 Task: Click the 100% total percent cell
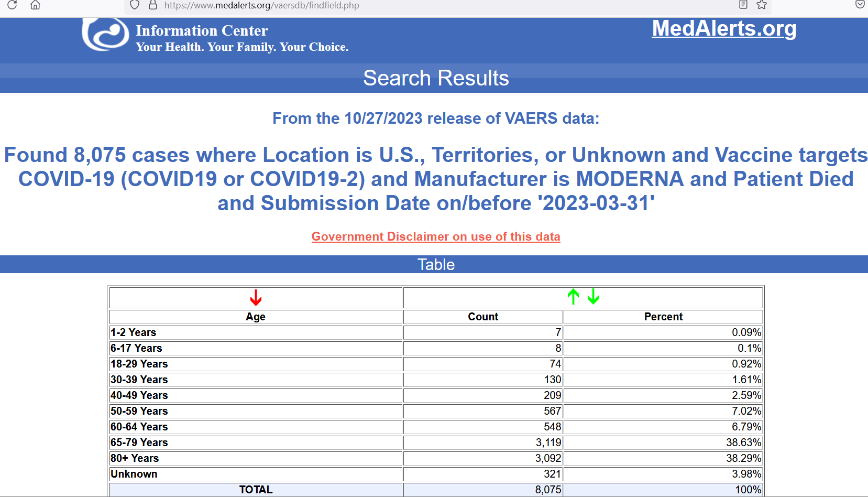click(663, 490)
